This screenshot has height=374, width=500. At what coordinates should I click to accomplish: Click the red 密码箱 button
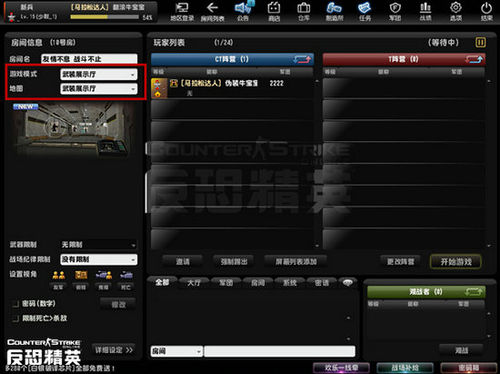468,368
